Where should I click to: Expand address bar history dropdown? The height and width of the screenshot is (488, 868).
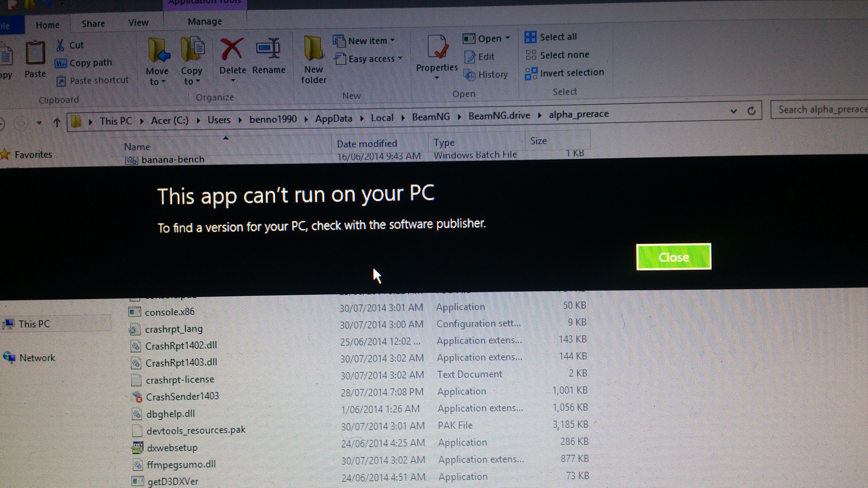[733, 111]
